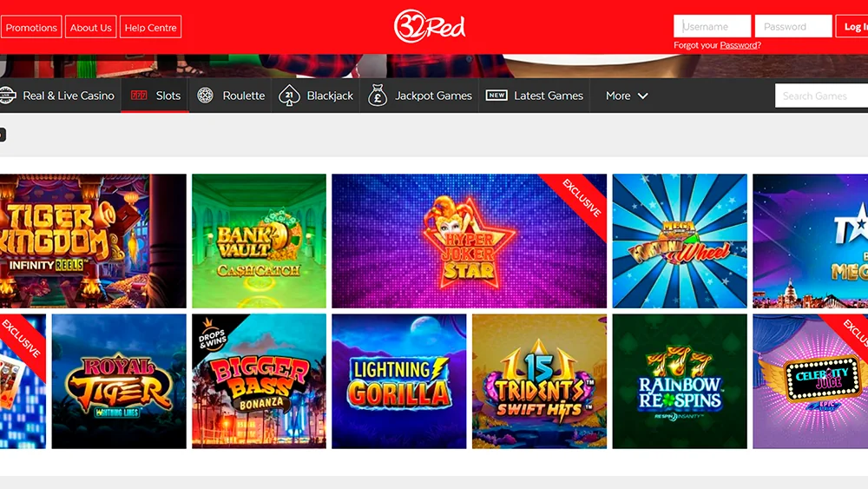The image size is (868, 489).
Task: Open the Help Centre
Action: pyautogui.click(x=150, y=27)
